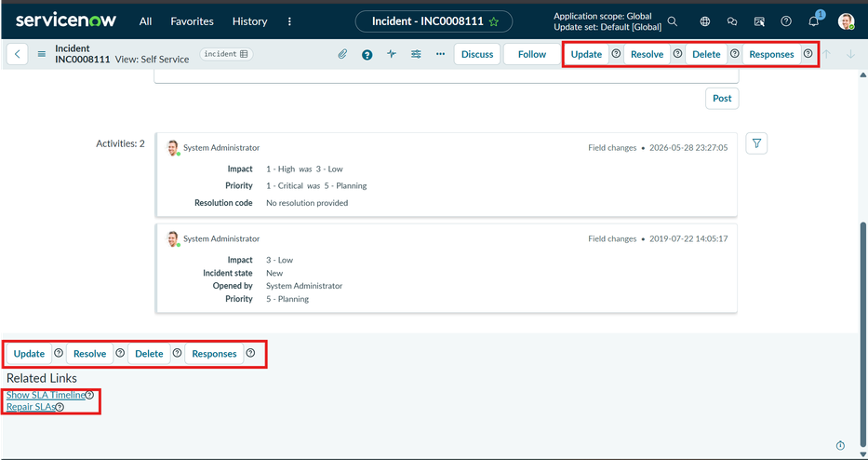Screen dimensions: 868x460
Task: Click the Incident - INC0008111 title pill
Action: (434, 21)
